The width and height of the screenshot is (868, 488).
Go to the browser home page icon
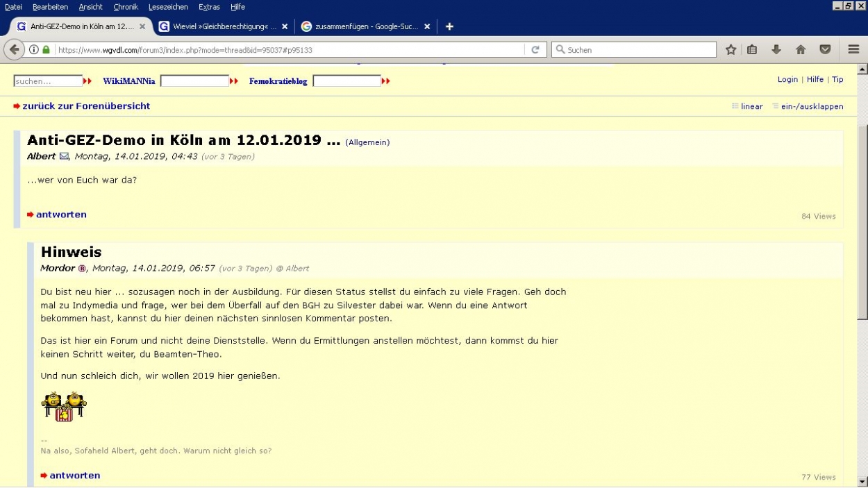(801, 50)
